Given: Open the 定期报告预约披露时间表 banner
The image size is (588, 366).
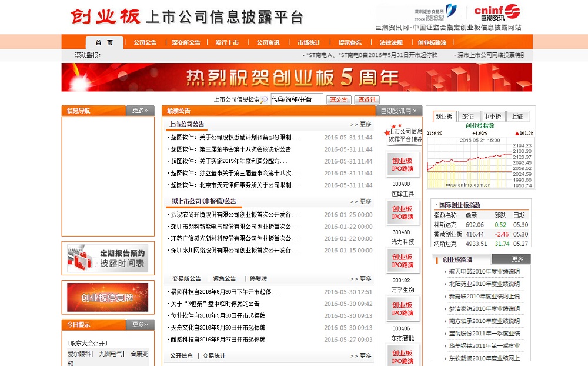Looking at the screenshot, I should (x=108, y=258).
